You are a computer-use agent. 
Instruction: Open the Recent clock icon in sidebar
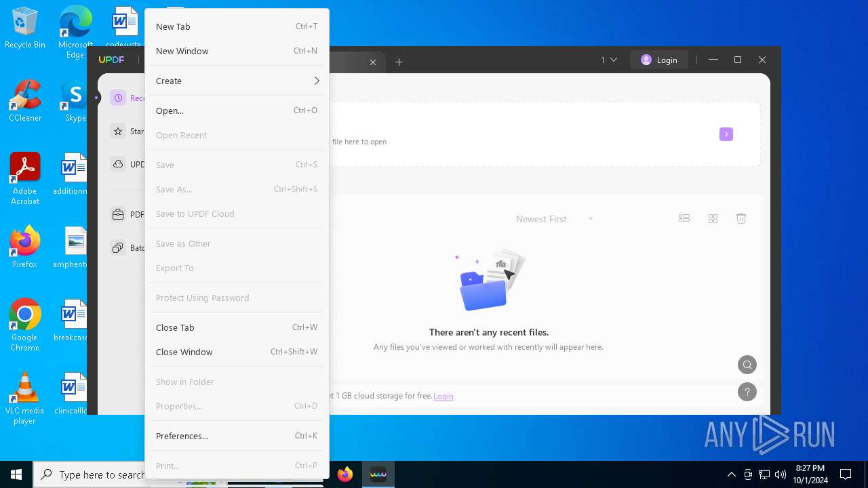[118, 98]
